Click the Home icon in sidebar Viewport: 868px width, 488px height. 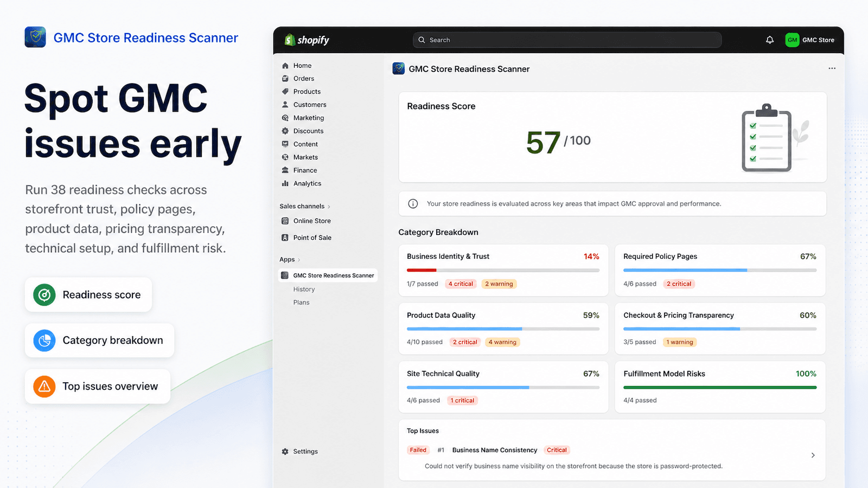coord(285,66)
